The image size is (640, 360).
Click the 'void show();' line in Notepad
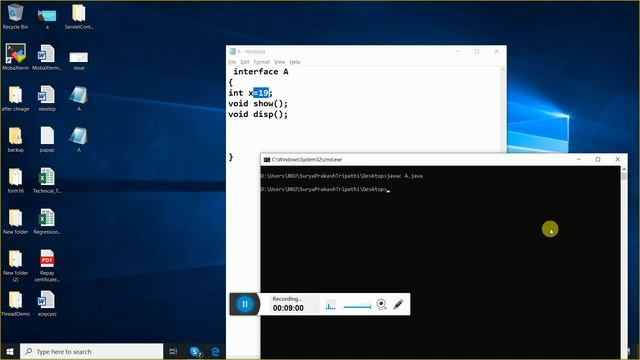coord(258,104)
